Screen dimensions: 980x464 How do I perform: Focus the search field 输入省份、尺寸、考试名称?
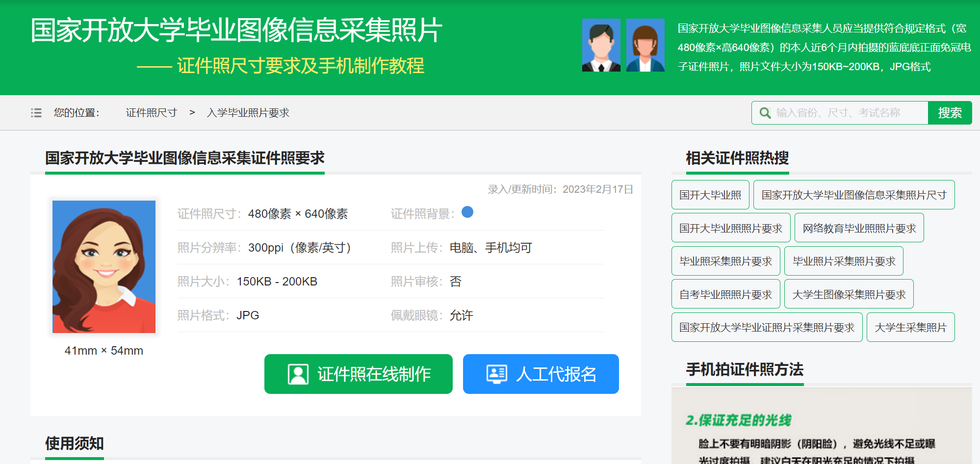[x=840, y=113]
